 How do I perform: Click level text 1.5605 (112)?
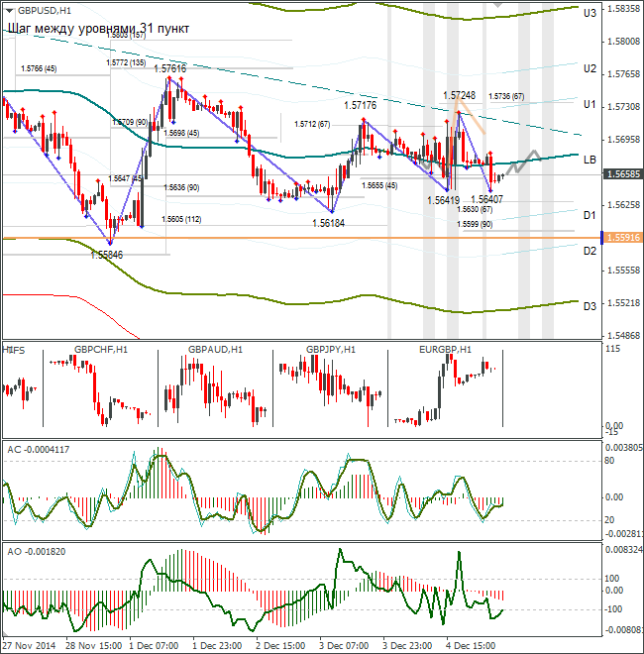click(181, 219)
